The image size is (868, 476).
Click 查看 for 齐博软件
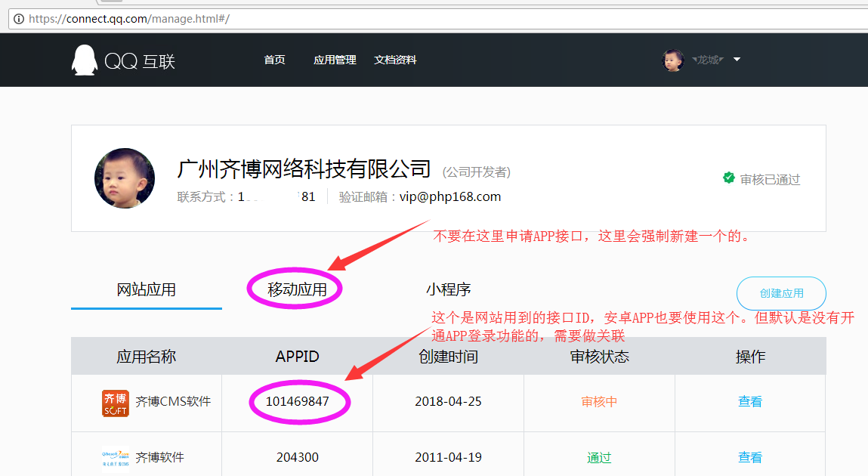tap(750, 457)
